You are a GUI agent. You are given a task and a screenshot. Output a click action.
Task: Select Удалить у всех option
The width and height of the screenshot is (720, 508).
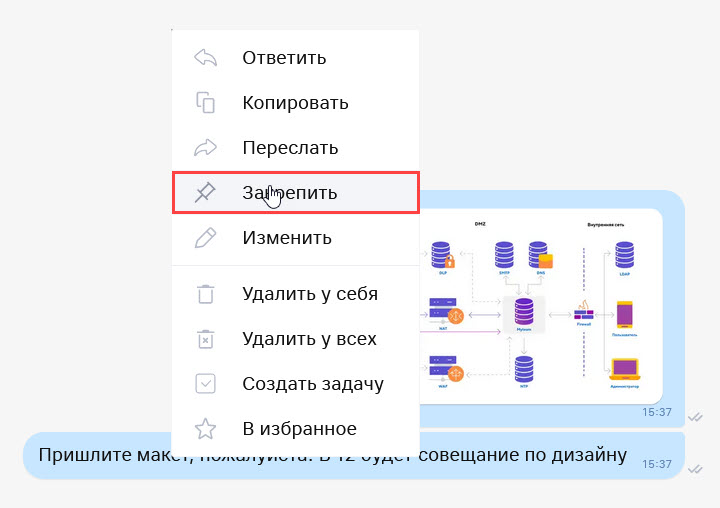tap(309, 339)
